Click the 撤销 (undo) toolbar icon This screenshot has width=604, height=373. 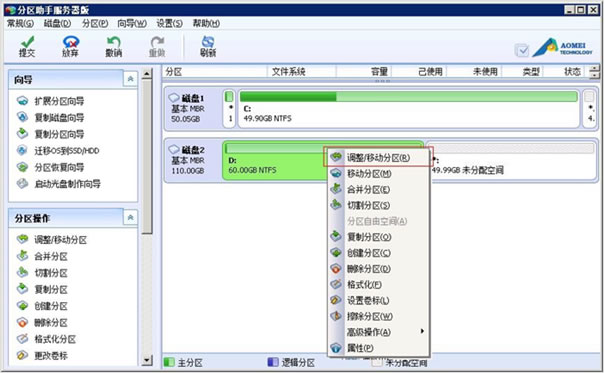pos(114,46)
